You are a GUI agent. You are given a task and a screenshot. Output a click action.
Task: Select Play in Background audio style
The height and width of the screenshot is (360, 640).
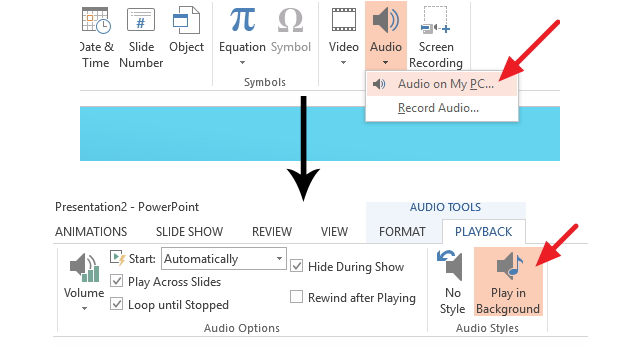(508, 282)
